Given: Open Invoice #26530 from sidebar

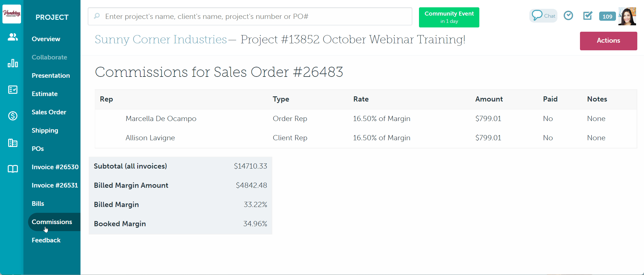Looking at the screenshot, I should click(x=55, y=167).
